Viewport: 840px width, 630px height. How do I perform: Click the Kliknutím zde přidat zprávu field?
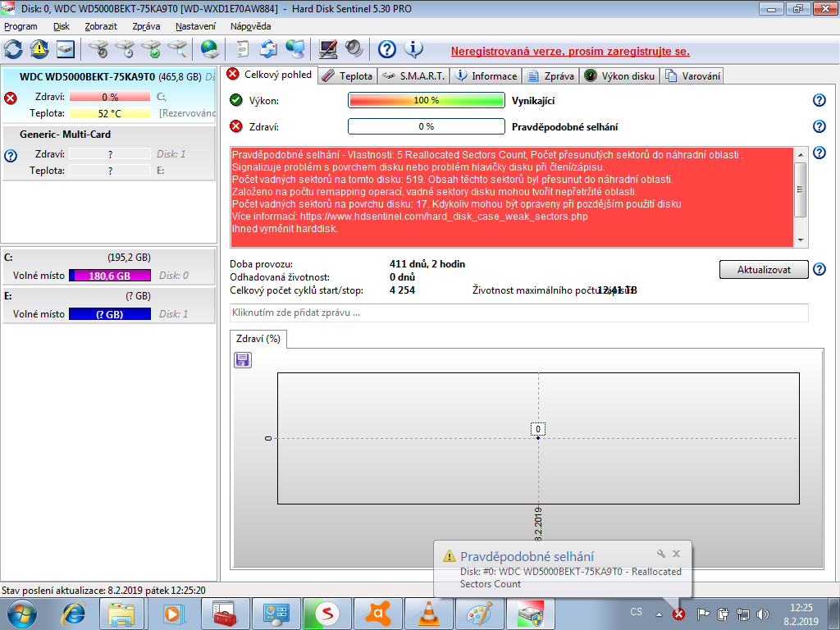(518, 313)
